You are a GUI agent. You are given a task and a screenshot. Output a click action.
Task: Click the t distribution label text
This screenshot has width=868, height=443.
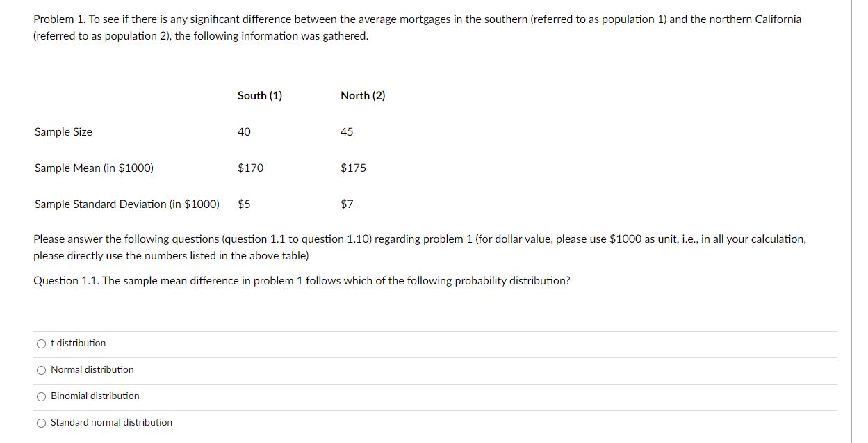(77, 343)
